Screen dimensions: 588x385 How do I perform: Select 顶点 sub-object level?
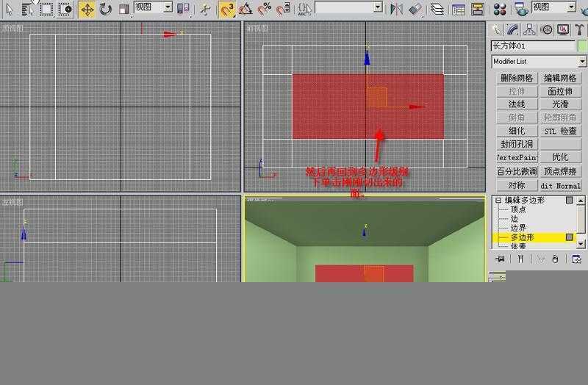[518, 209]
